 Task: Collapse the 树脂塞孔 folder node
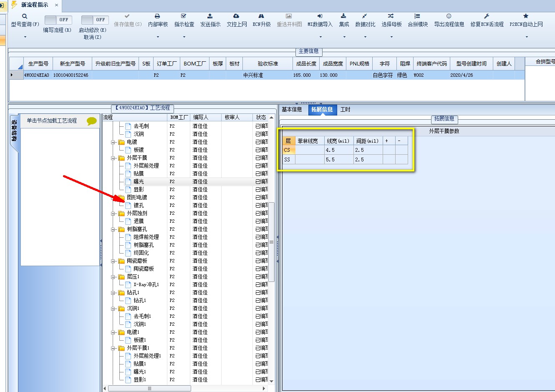113,229
